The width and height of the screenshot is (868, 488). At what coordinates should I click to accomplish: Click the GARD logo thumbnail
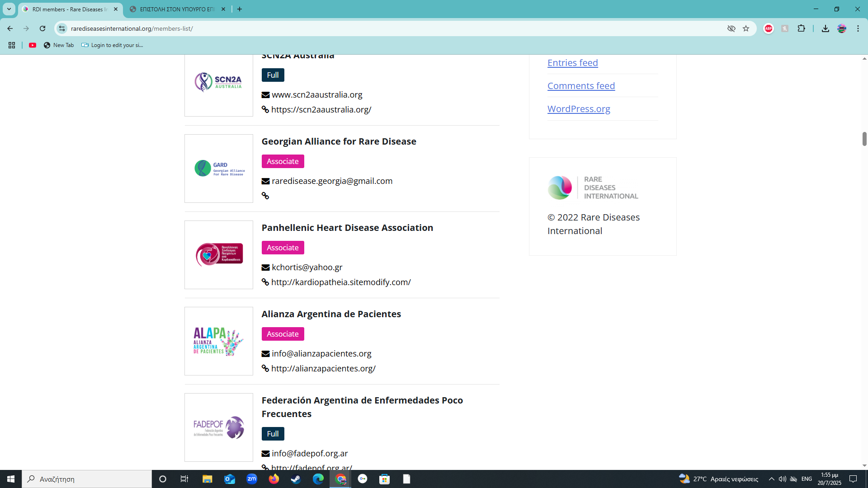click(x=219, y=169)
